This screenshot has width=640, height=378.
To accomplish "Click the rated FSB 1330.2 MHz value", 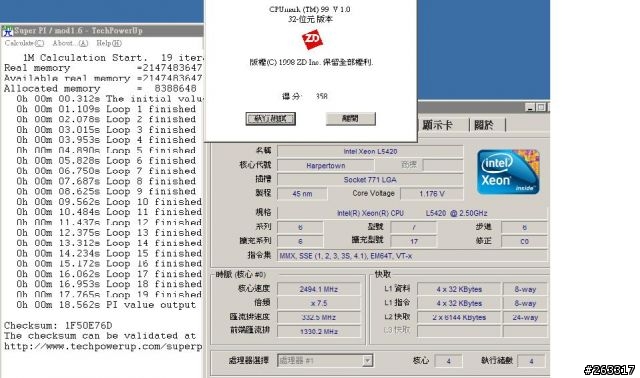I will (319, 331).
